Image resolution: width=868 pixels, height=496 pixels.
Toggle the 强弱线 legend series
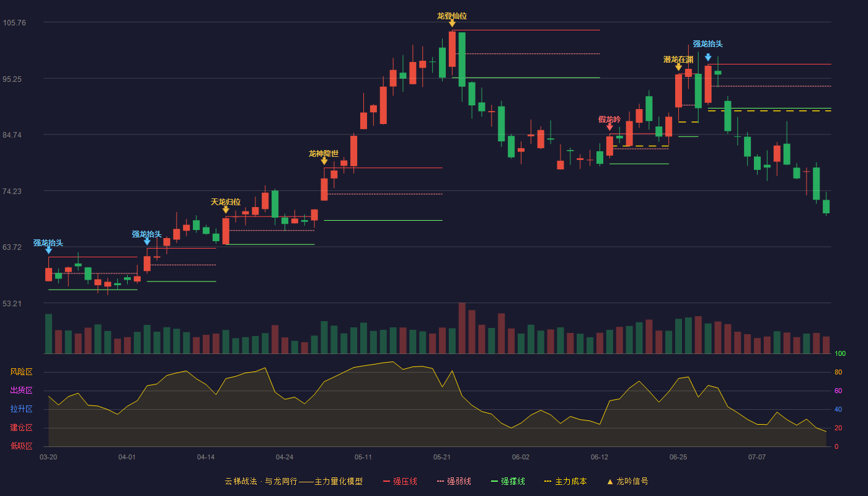454,481
